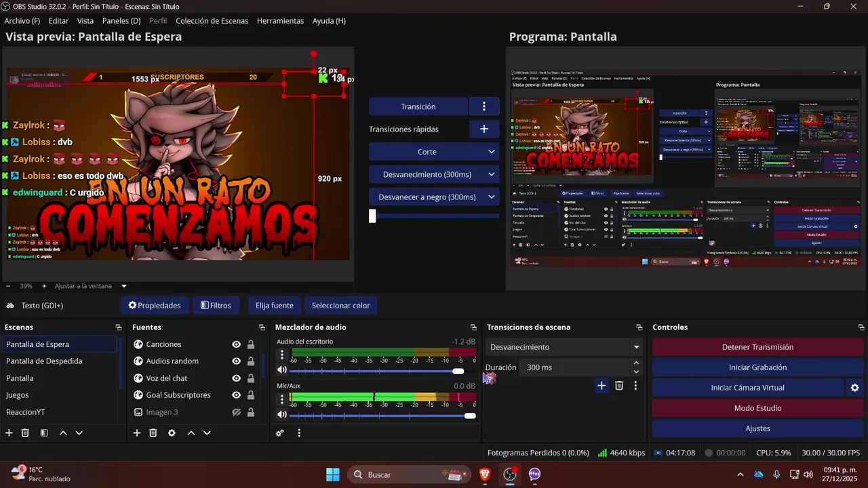Click the Detener Transmisión button
868x488 pixels.
(757, 347)
